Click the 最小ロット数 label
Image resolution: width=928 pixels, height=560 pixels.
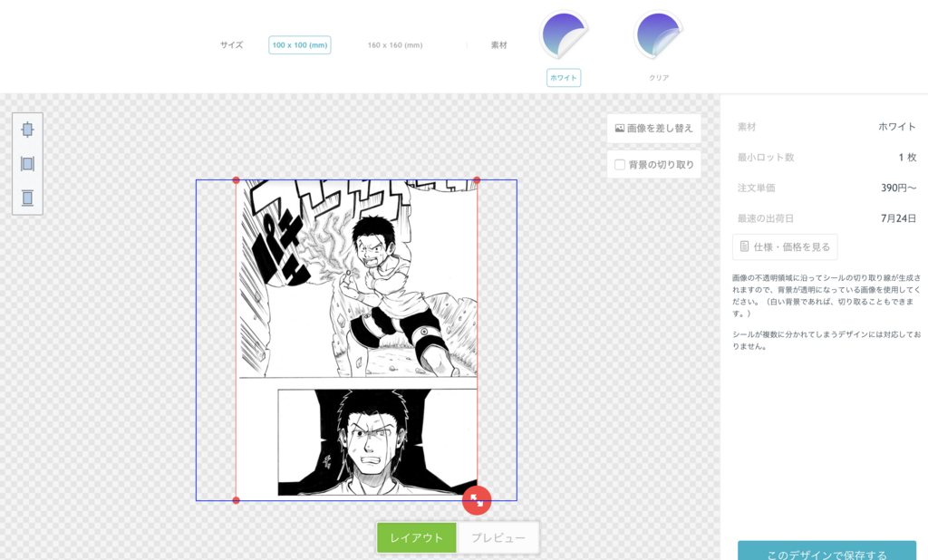point(765,158)
